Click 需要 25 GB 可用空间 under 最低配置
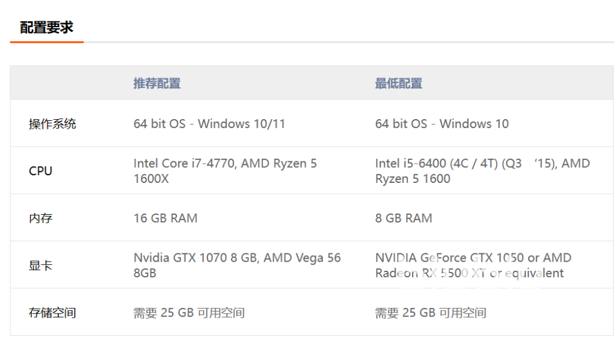The image size is (616, 364). point(431,313)
